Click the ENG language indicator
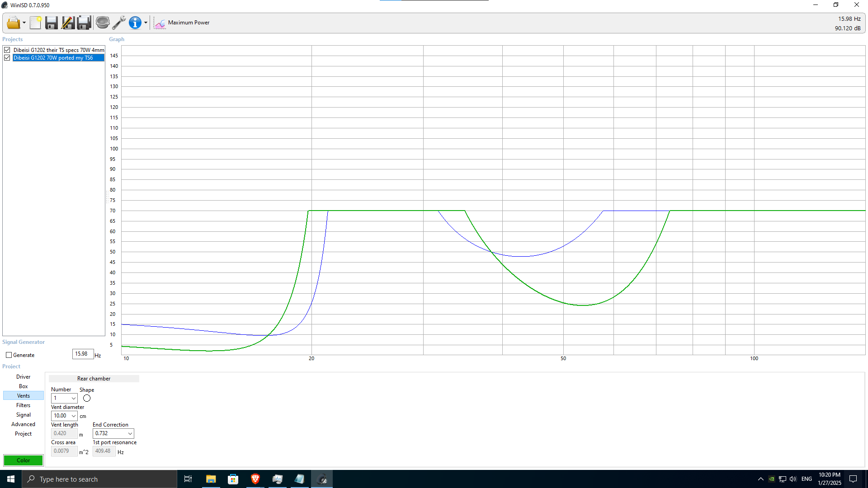Image resolution: width=868 pixels, height=488 pixels. pyautogui.click(x=807, y=479)
